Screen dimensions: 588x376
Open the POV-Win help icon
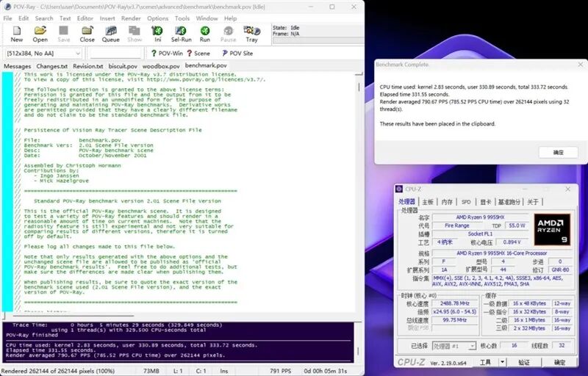167,54
